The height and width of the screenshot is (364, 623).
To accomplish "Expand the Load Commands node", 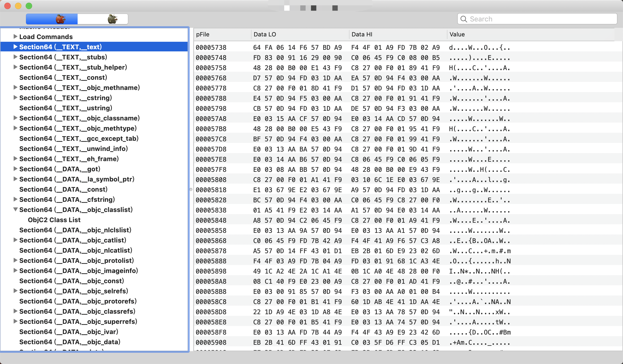I will (16, 36).
